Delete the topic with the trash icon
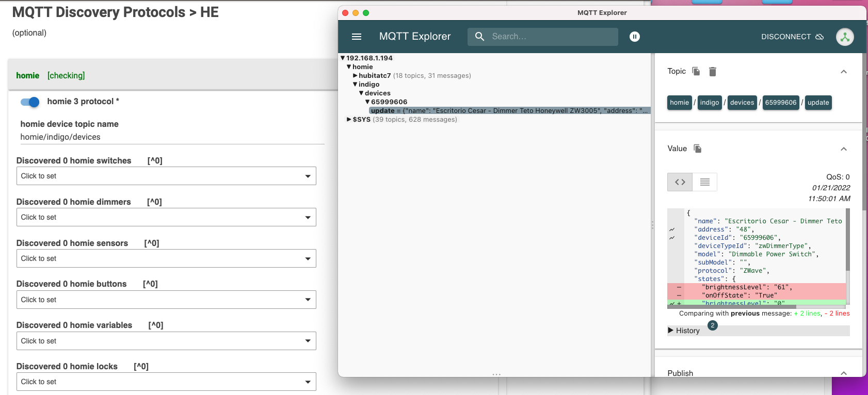 click(713, 72)
